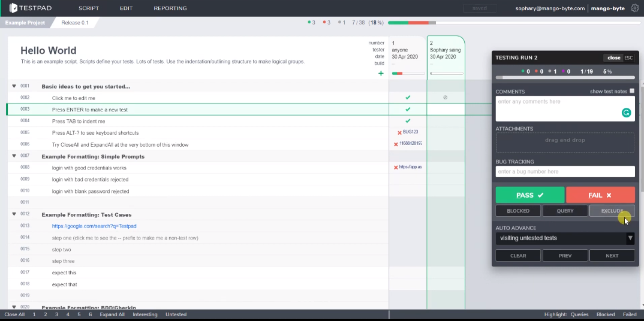Toggle the show test notes checkbox
Viewport: 644px width, 321px height.
click(x=632, y=91)
